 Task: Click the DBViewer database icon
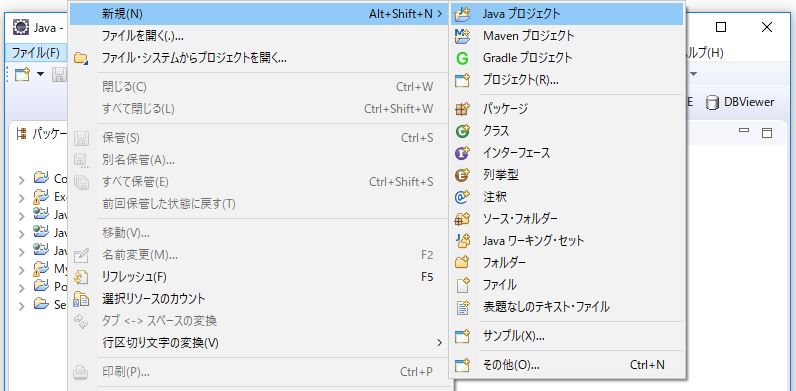713,103
